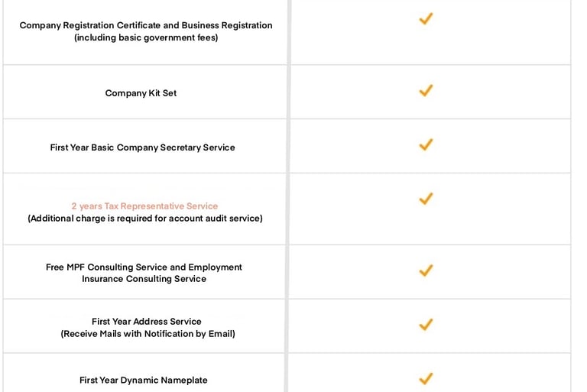Click the "First Year Address Service" label
587x392 pixels.
147,322
